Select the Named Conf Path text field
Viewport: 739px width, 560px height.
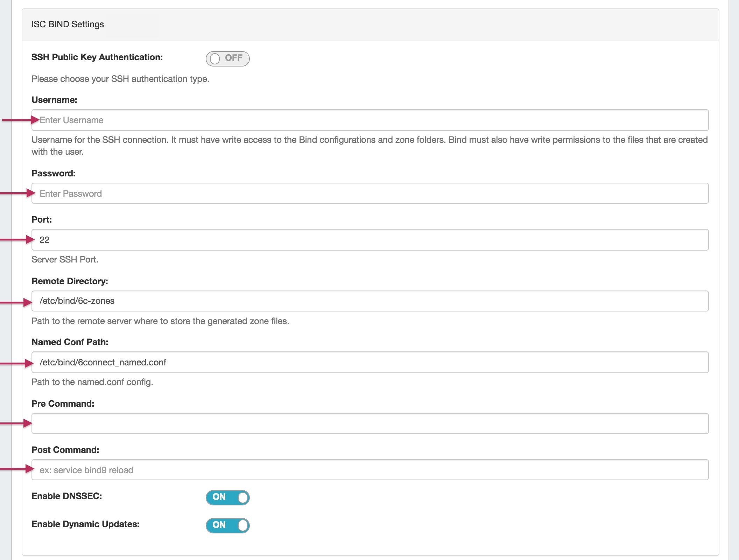tap(370, 362)
